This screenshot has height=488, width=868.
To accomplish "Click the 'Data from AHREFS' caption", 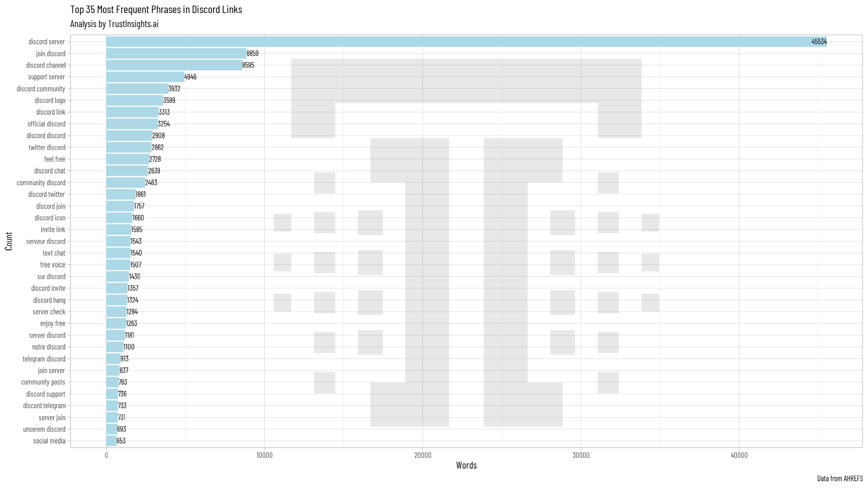I will point(840,478).
